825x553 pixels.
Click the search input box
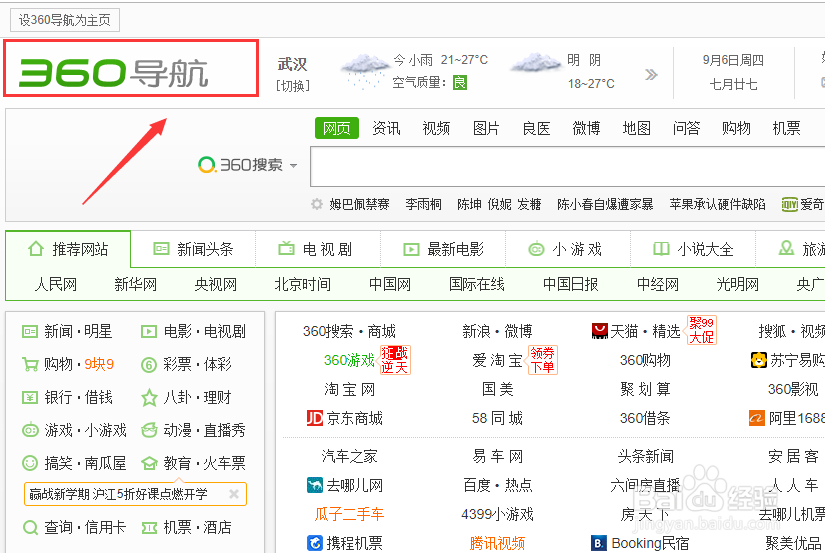pos(567,167)
